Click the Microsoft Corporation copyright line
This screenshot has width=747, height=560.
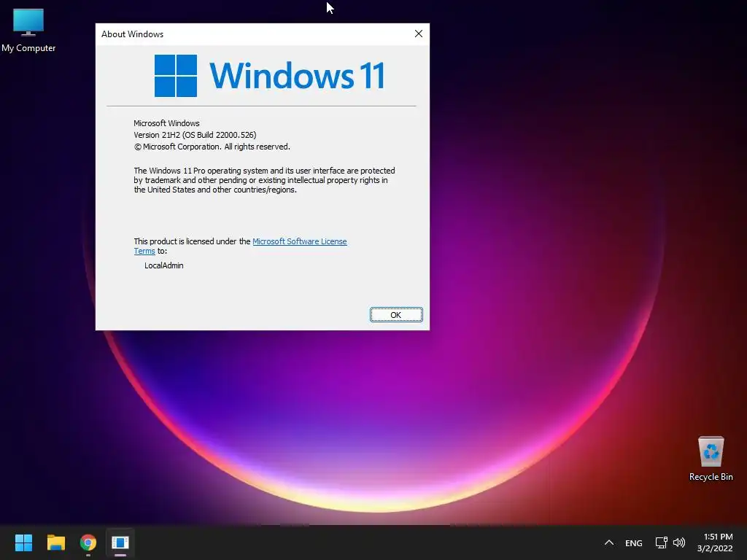[x=212, y=147]
